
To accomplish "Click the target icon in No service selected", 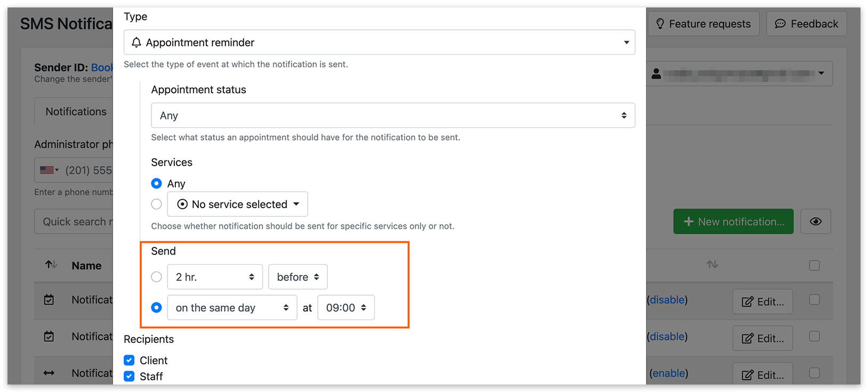I will 182,204.
